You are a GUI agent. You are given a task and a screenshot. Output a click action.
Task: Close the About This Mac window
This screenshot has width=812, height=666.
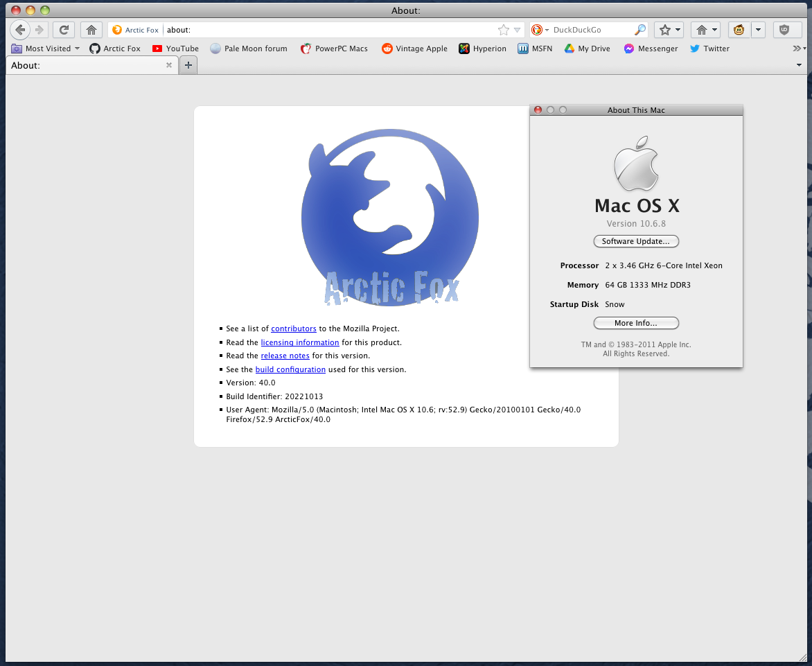click(538, 109)
